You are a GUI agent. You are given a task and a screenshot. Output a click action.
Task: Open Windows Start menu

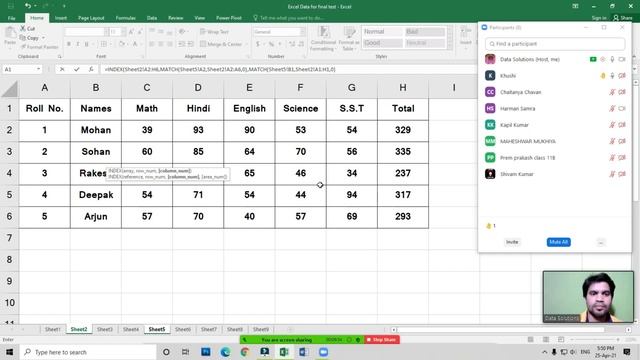pyautogui.click(x=9, y=352)
